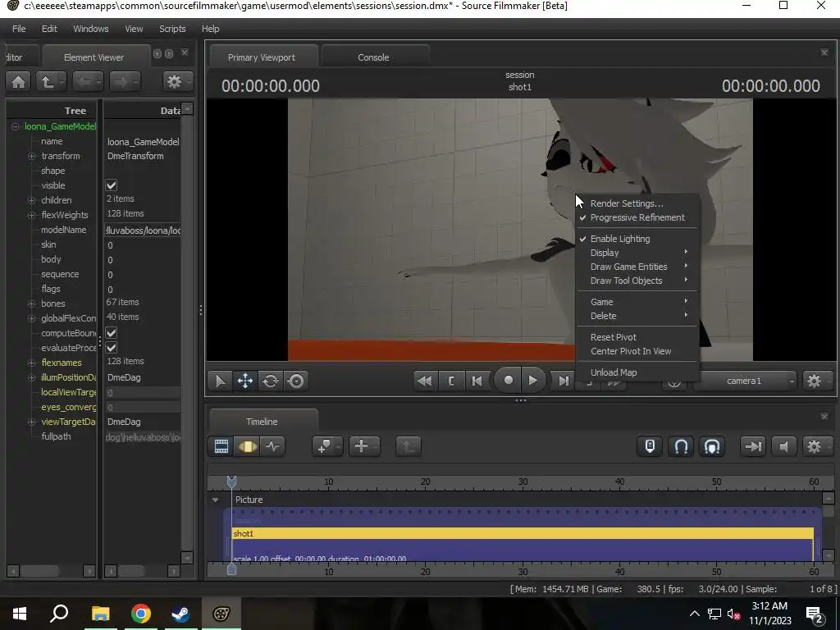This screenshot has width=840, height=630.
Task: Toggle the computeBounds checkbox
Action: click(x=112, y=333)
